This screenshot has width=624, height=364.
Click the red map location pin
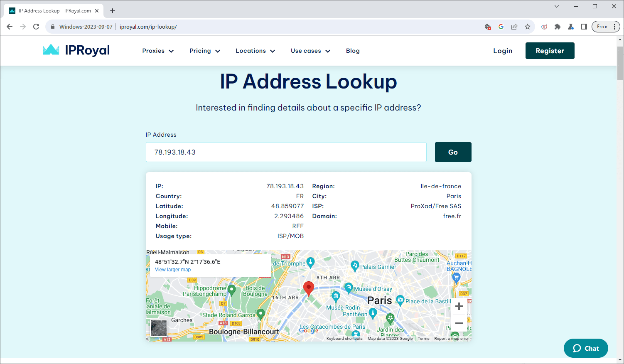(x=309, y=288)
